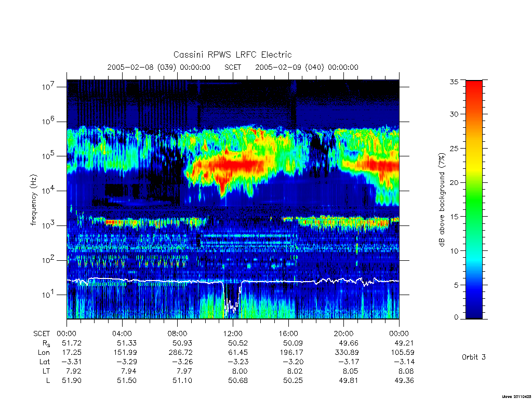This screenshot has height=399, width=532.
Task: Click the start date '2005-02-08 (039) 00:00:00'
Action: tap(159, 67)
